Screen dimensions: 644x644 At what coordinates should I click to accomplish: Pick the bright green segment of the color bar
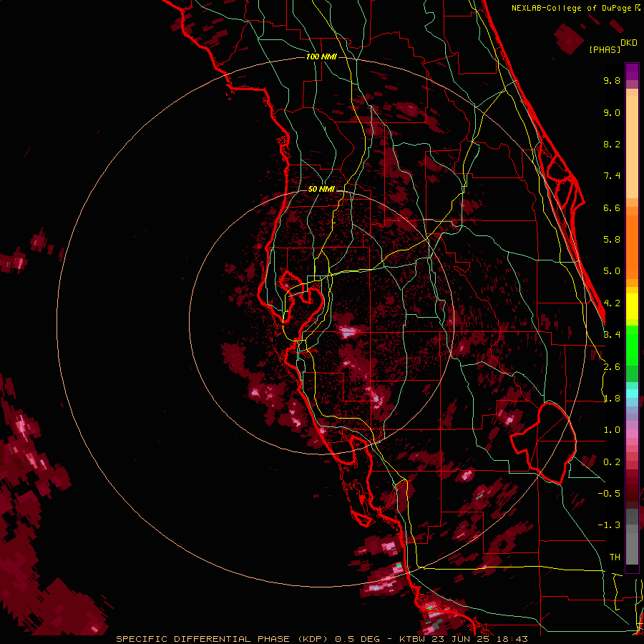coord(632,345)
